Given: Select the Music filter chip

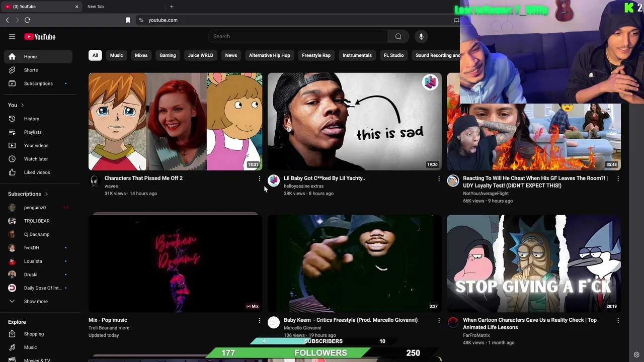Looking at the screenshot, I should point(116,55).
